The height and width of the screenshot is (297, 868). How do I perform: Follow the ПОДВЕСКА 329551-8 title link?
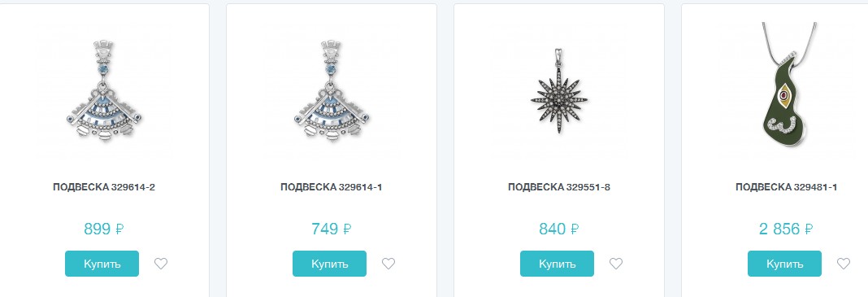[559, 187]
